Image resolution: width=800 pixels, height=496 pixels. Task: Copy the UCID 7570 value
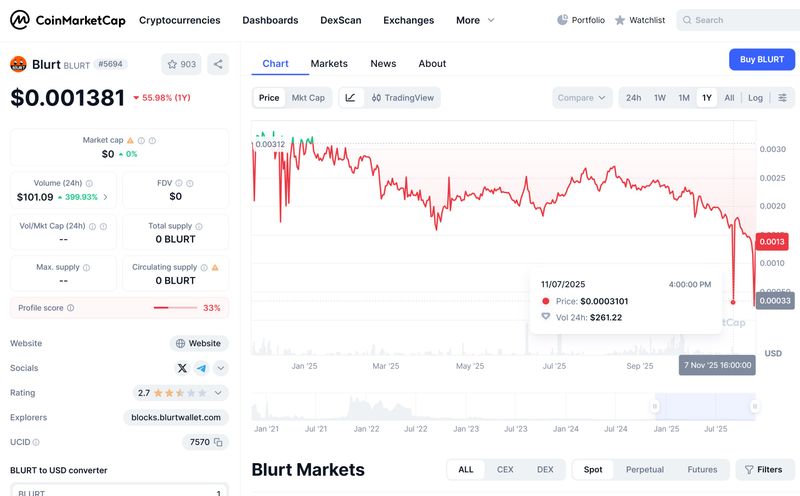click(x=219, y=442)
